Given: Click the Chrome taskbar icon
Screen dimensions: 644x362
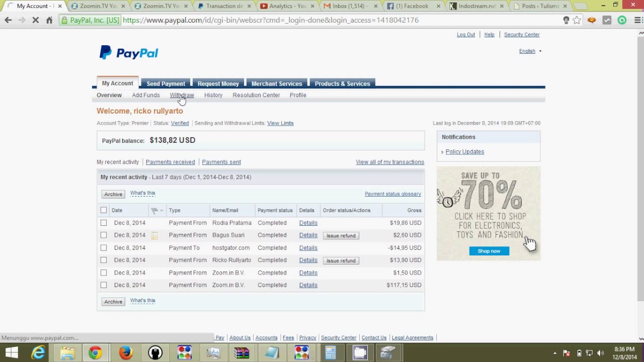Looking at the screenshot, I should pyautogui.click(x=95, y=352).
